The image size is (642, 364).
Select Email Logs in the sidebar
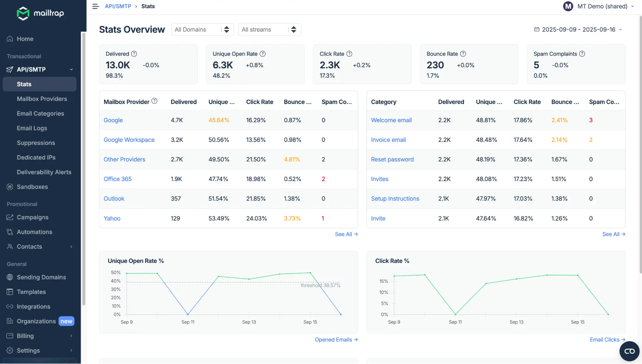pos(32,128)
